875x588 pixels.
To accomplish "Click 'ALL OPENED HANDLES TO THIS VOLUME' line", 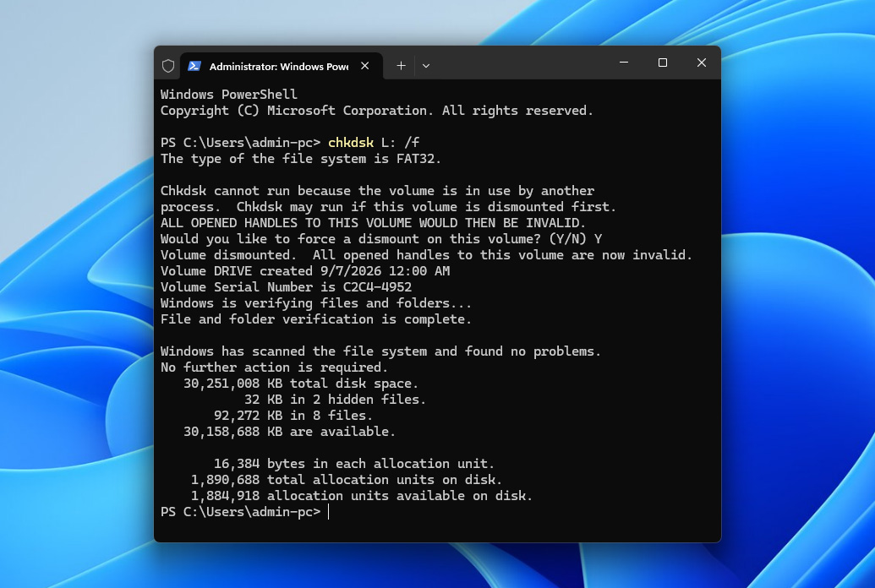I will pos(373,223).
